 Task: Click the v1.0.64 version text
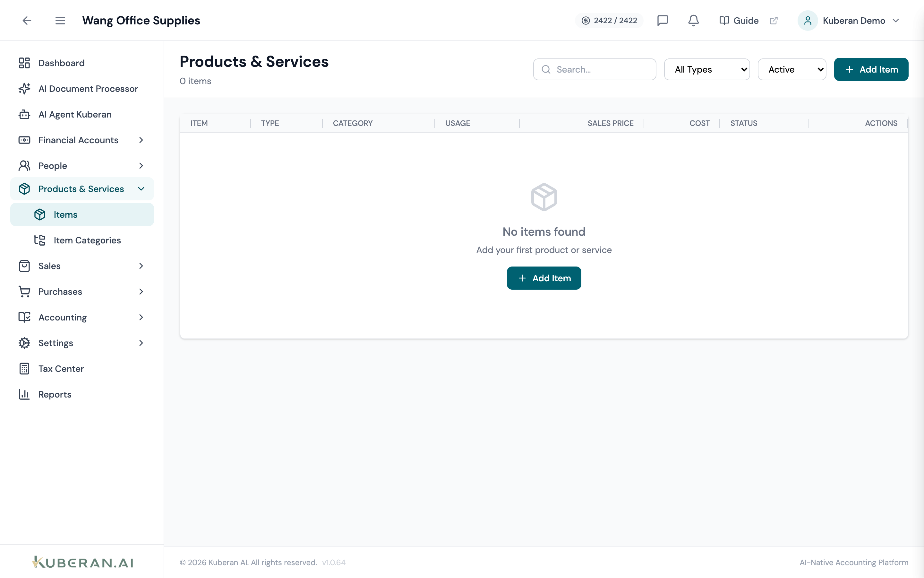click(x=333, y=562)
